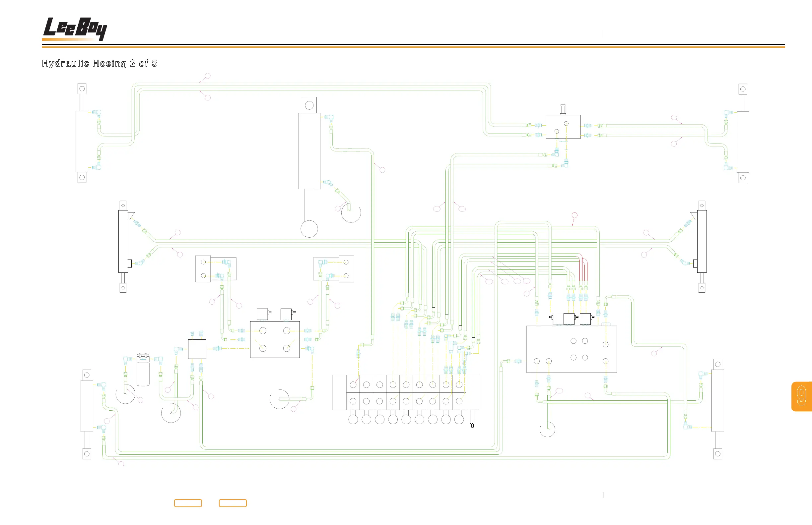Select the mid-left cylinder with triangular bracket
The height and width of the screenshot is (525, 812).
click(x=123, y=241)
